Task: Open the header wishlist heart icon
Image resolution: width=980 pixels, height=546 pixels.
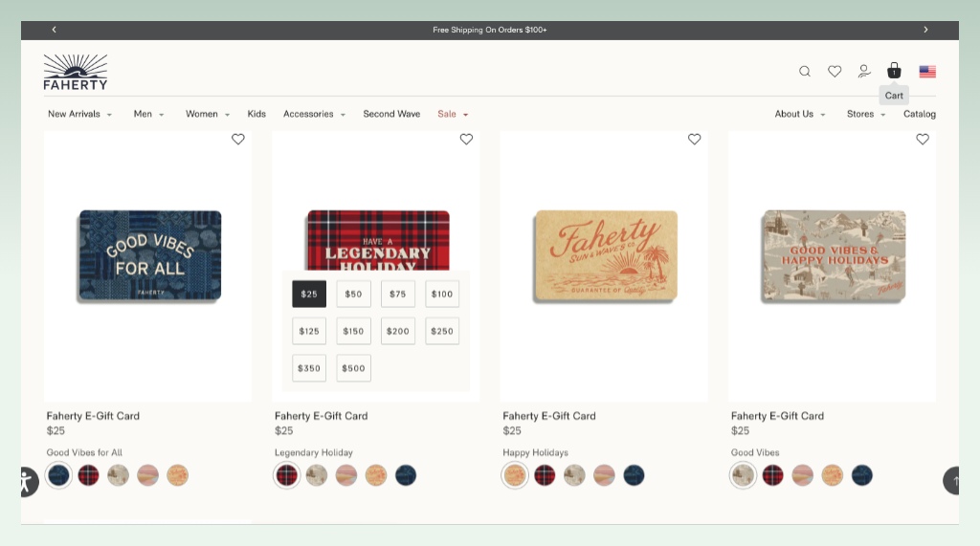Action: click(x=835, y=71)
